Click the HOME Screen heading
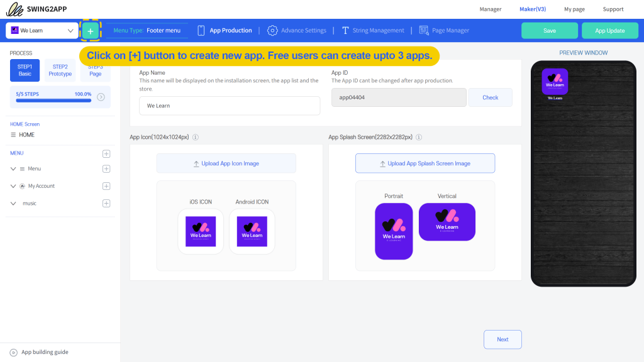Screen dimensions: 644x362 (25, 124)
